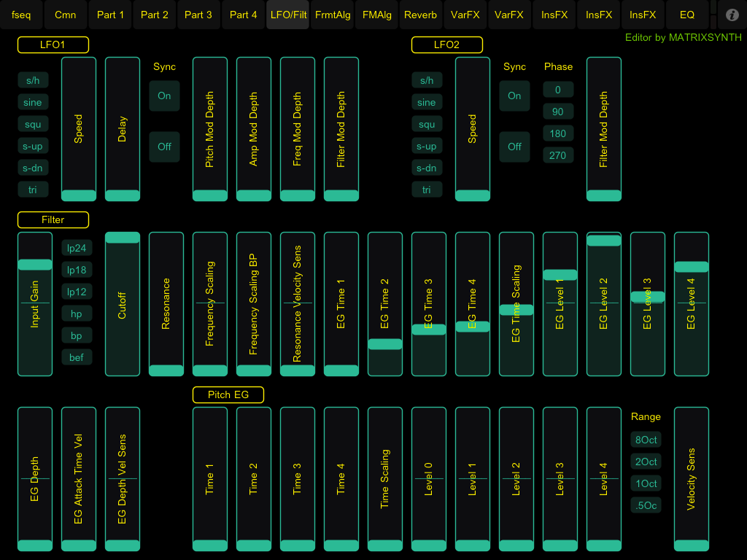The height and width of the screenshot is (560, 747).
Task: Open the FMAlg tab
Action: click(376, 15)
